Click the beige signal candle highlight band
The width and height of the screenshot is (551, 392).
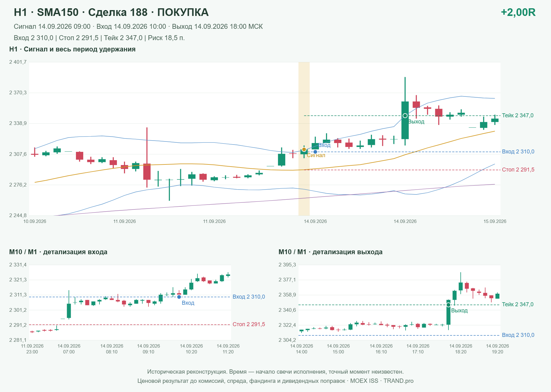[x=304, y=139]
